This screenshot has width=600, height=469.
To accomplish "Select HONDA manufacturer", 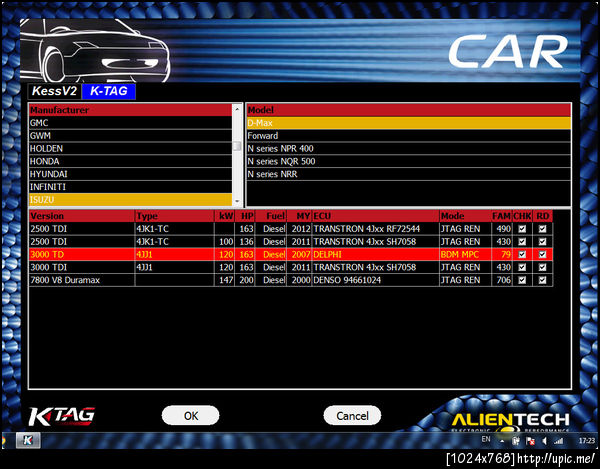I will tap(130, 161).
